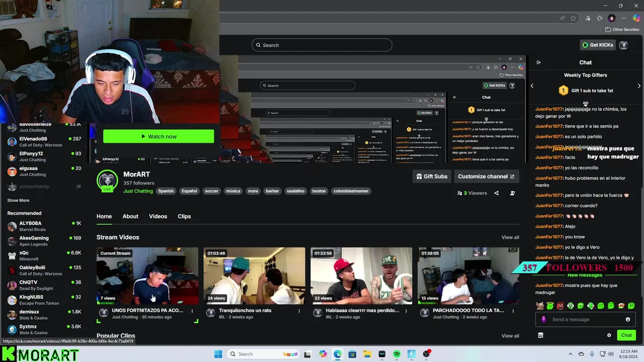
Task: Open File Explorer from the taskbar
Action: (367, 354)
